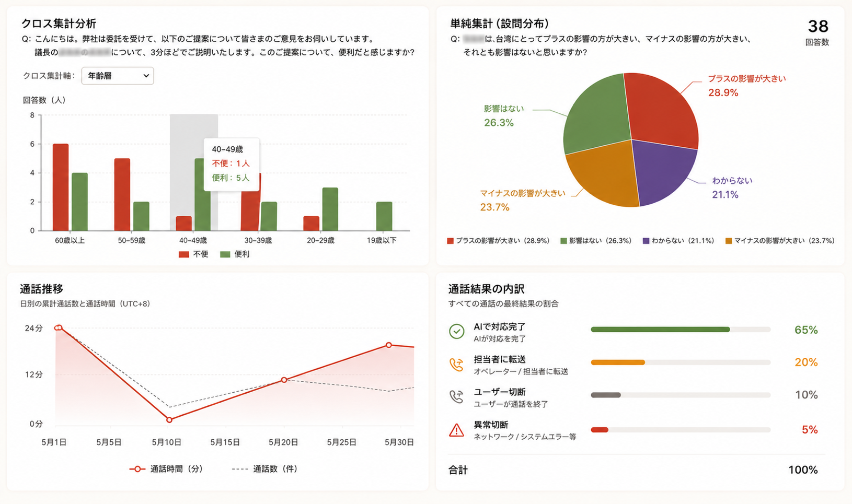Click the green check icon for AIで対応完了
This screenshot has width=852, height=504.
pyautogui.click(x=456, y=332)
